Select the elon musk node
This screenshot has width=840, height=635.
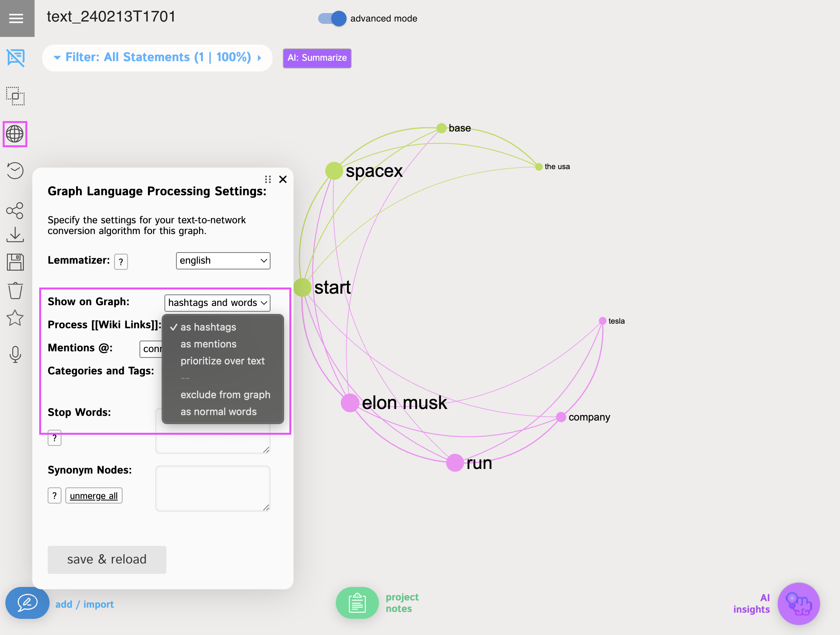point(350,403)
